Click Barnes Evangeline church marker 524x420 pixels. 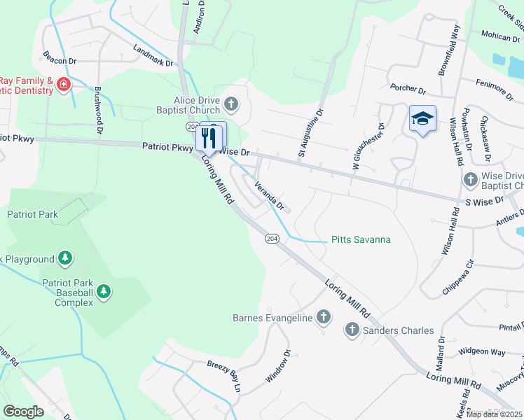click(x=323, y=317)
